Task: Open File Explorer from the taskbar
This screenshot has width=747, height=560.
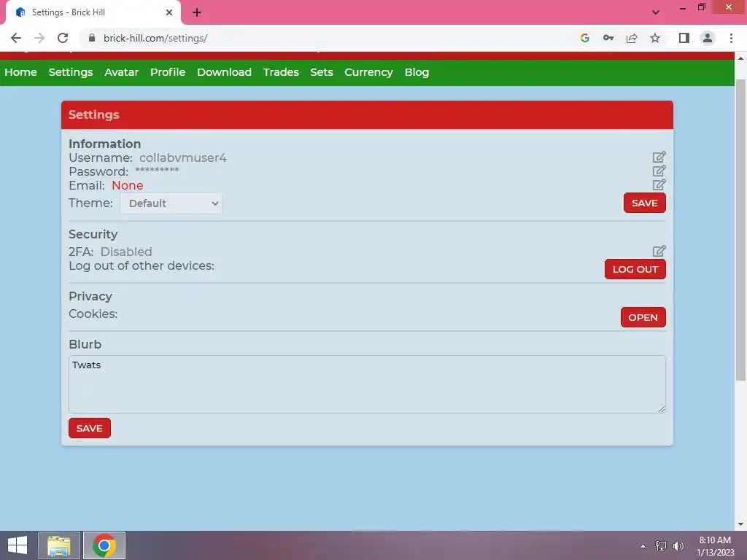Action: (x=59, y=545)
